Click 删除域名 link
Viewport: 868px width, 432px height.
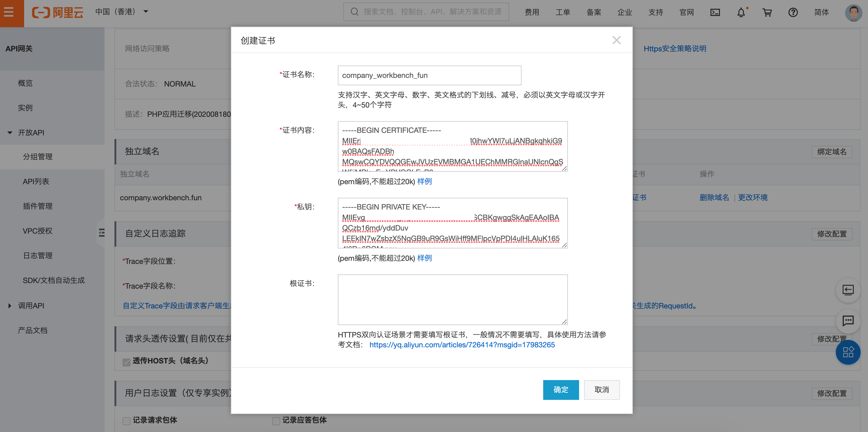pos(714,198)
